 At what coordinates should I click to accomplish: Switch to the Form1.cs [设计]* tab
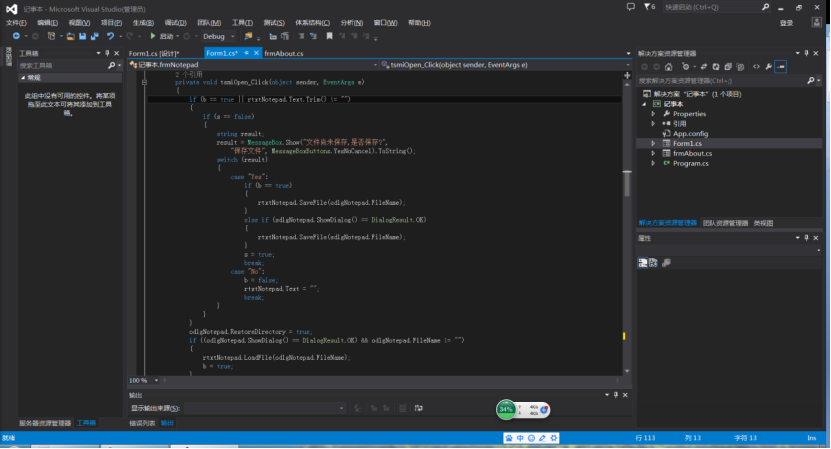pyautogui.click(x=154, y=53)
